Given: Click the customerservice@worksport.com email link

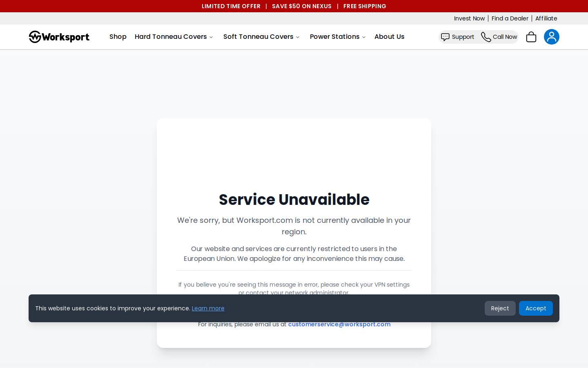Looking at the screenshot, I should (x=339, y=324).
